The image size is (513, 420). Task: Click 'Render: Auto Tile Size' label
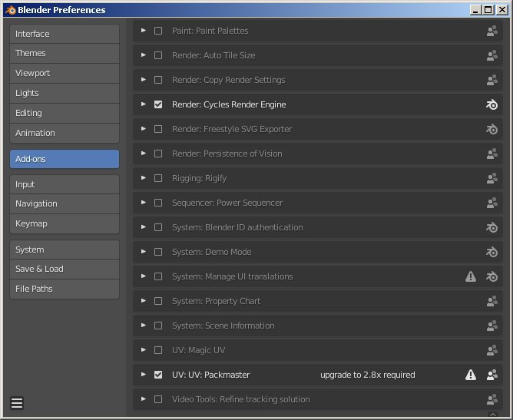coord(213,55)
